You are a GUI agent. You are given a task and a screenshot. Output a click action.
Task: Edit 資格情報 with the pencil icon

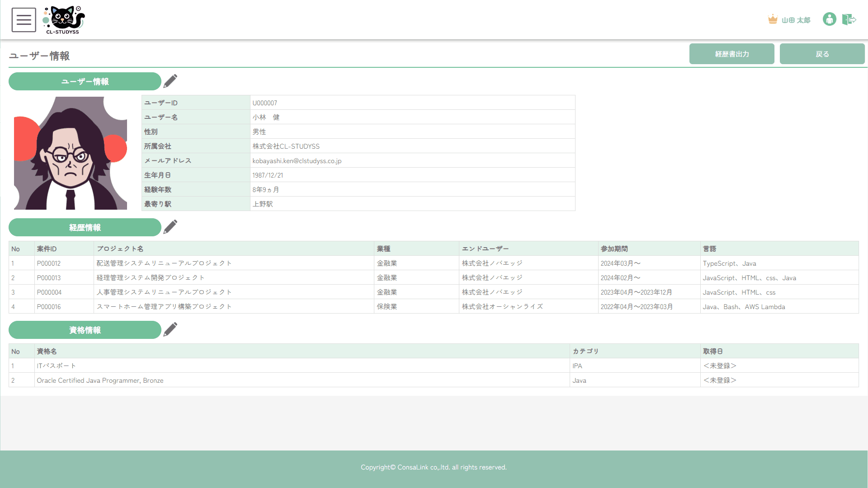(170, 329)
